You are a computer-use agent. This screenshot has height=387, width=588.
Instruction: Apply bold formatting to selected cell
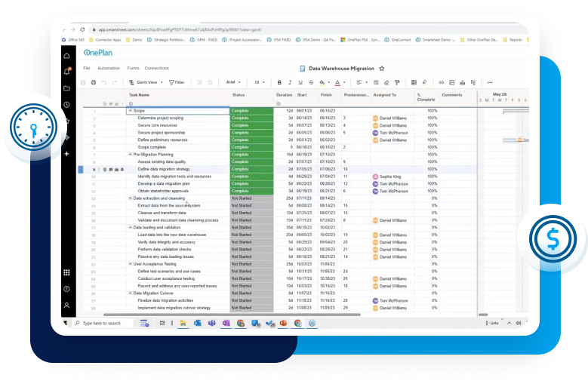[279, 82]
